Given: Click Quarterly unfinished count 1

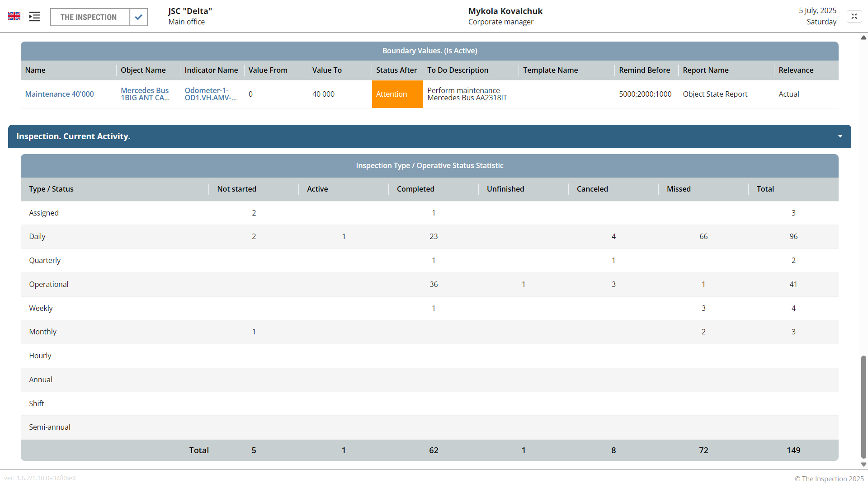Looking at the screenshot, I should pyautogui.click(x=613, y=260).
